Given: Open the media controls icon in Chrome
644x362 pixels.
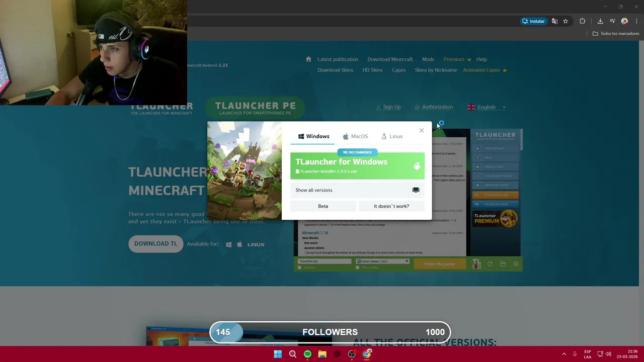Looking at the screenshot, I should click(612, 21).
